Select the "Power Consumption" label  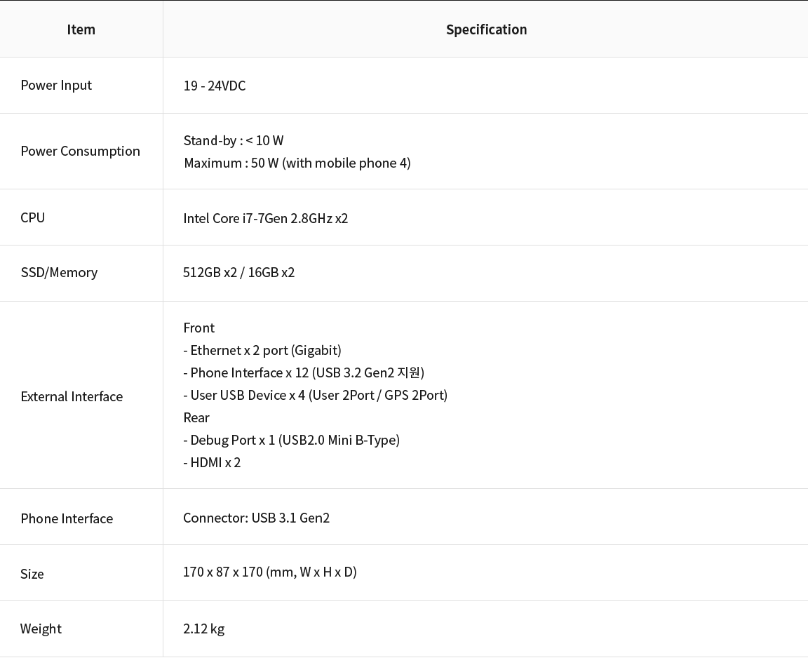coord(81,151)
